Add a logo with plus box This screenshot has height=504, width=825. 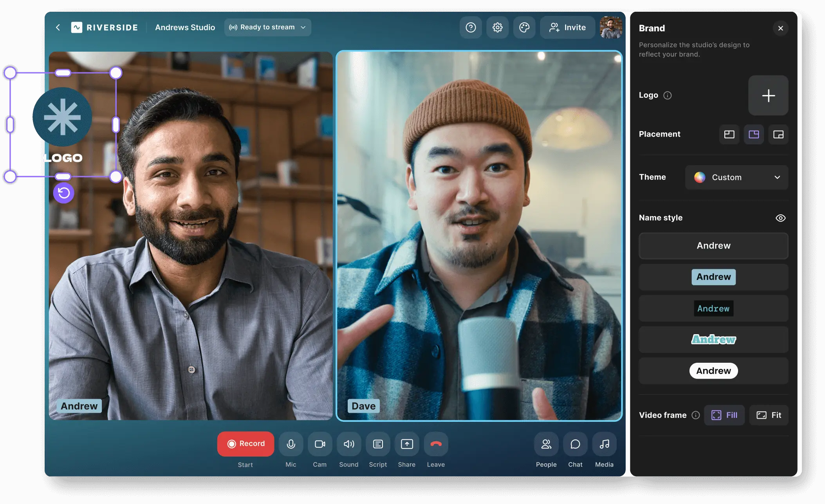click(x=768, y=95)
